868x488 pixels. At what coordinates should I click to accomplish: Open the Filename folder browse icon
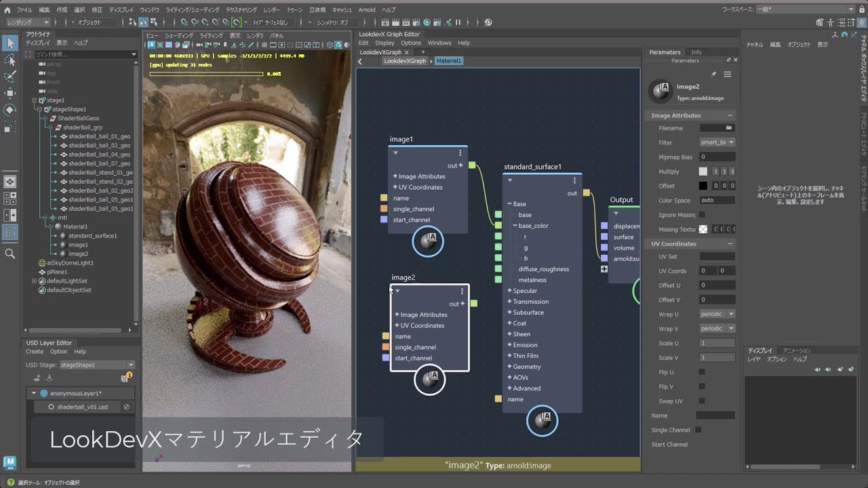tap(730, 128)
